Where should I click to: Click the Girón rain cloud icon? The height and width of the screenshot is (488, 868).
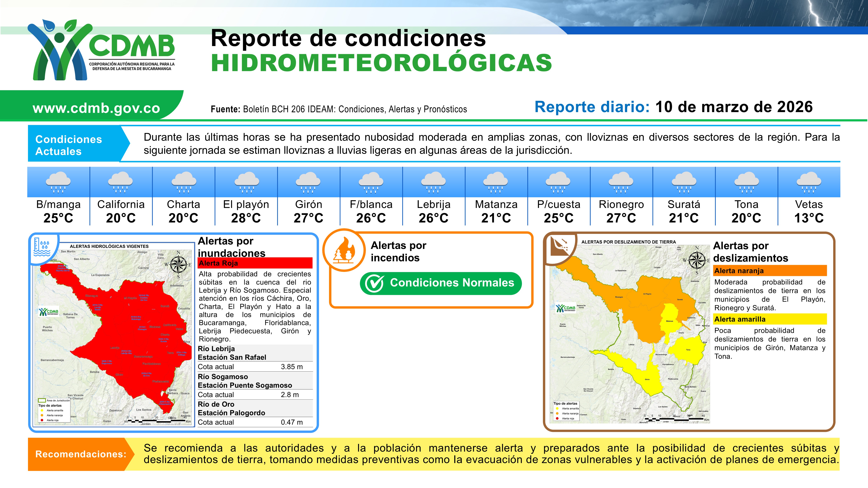pyautogui.click(x=308, y=182)
